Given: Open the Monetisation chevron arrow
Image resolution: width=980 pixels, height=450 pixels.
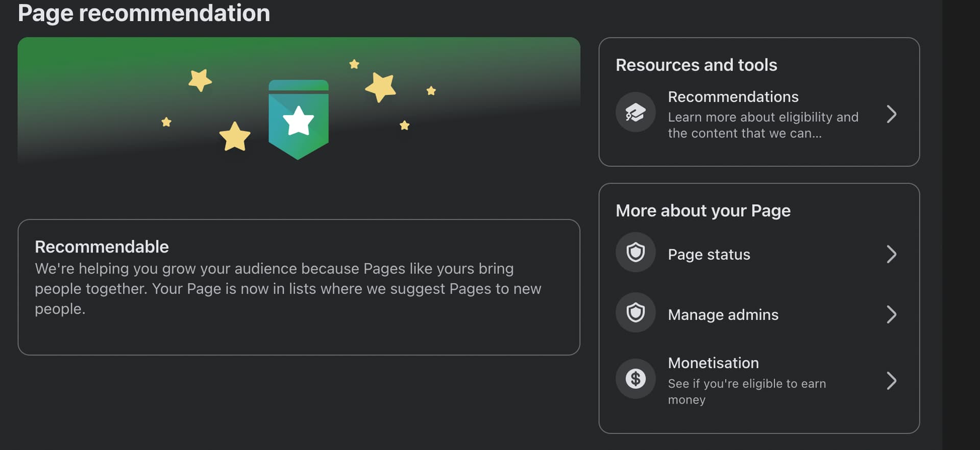Looking at the screenshot, I should click(891, 381).
